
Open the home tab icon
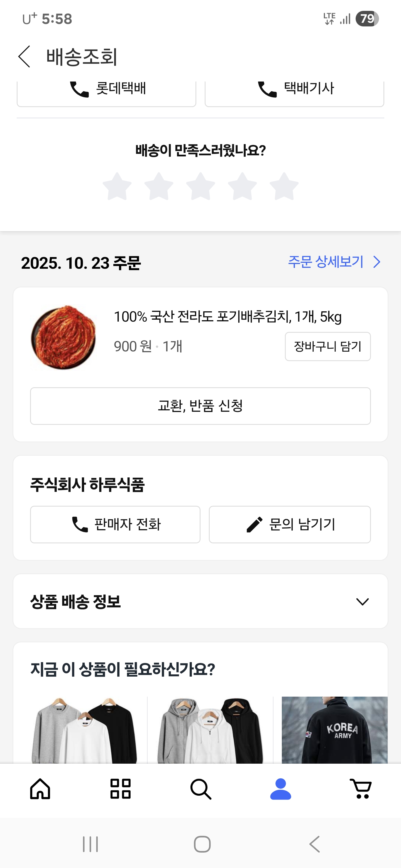[40, 788]
